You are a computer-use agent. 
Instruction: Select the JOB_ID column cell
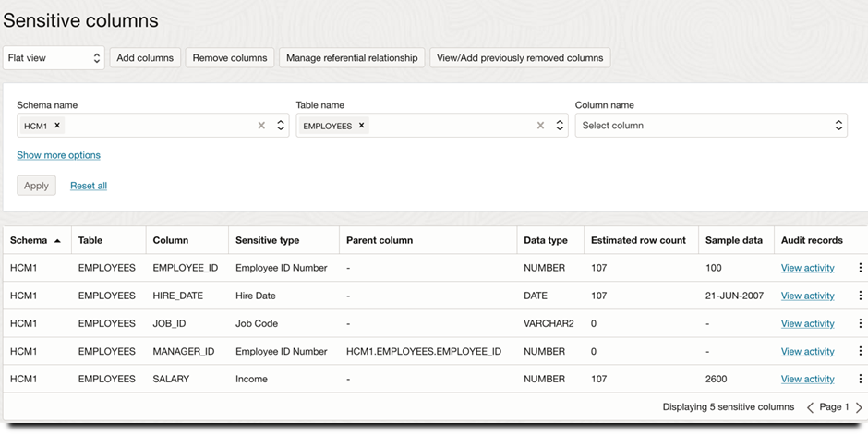pos(169,324)
